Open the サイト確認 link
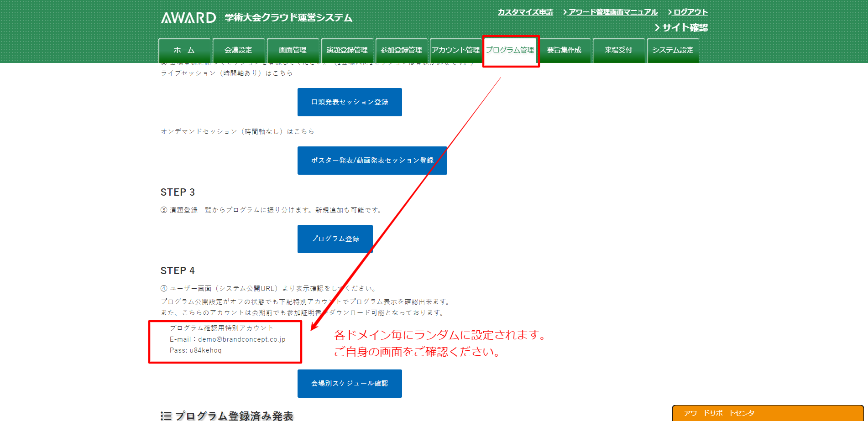The height and width of the screenshot is (421, 868). point(685,28)
